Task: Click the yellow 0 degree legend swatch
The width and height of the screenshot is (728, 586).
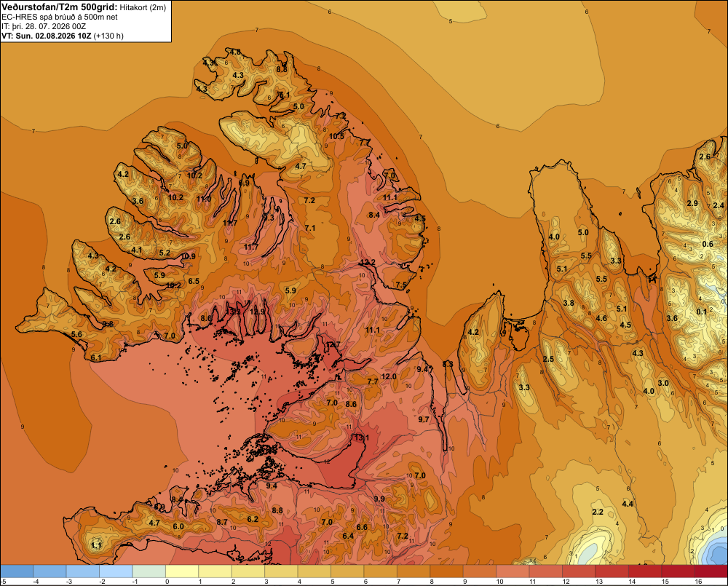Action: (182, 571)
